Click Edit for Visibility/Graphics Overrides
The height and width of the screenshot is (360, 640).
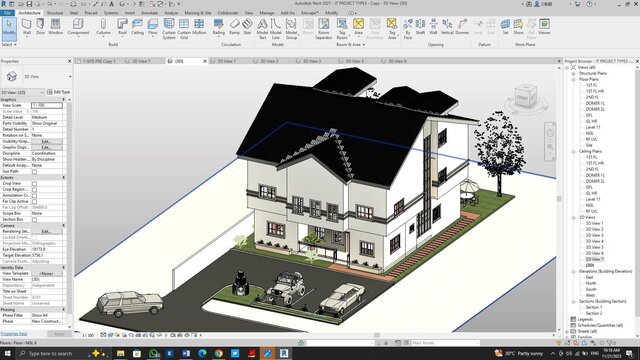[x=47, y=141]
